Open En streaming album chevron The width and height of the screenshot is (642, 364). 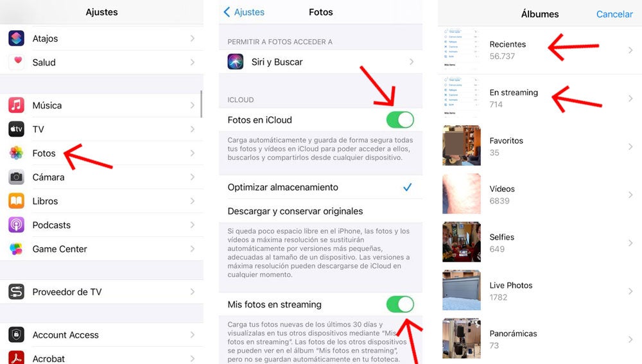click(x=630, y=98)
